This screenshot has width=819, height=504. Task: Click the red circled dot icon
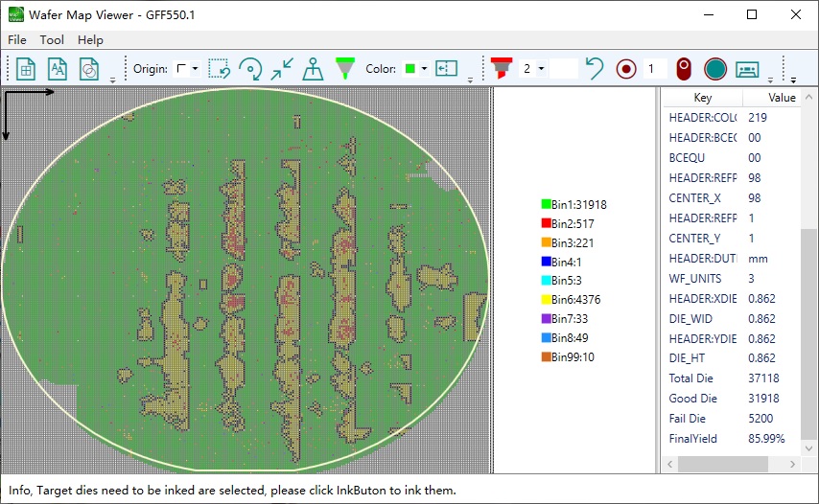point(625,69)
